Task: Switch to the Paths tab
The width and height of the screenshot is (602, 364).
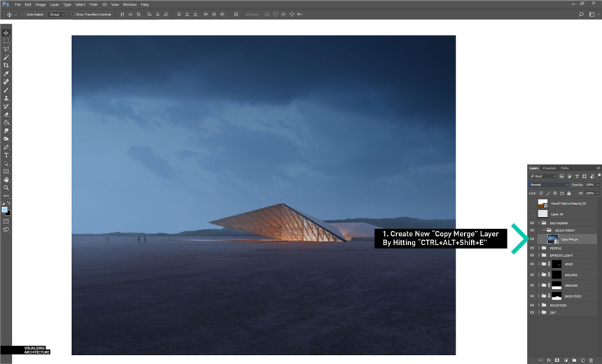Action: point(564,168)
